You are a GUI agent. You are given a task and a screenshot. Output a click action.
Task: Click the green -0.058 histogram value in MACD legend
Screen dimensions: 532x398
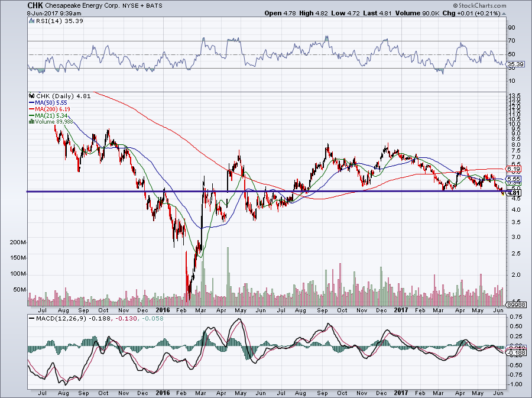(x=153, y=319)
